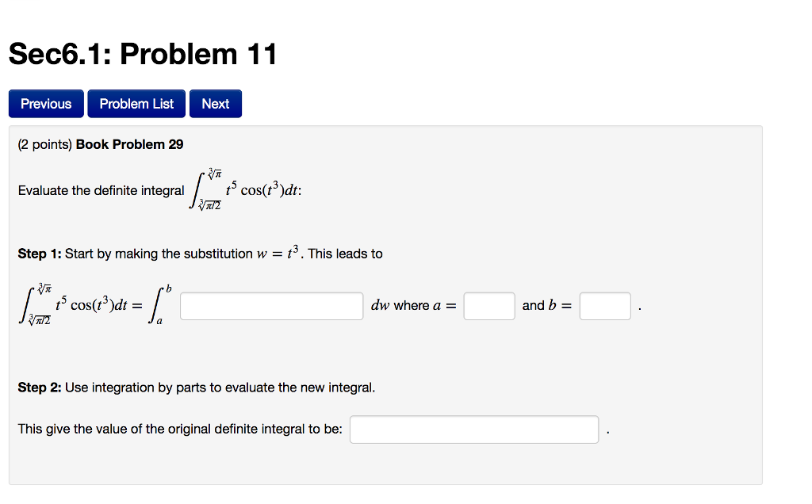Navigate back using Previous
Viewport: 812px width, 504px height.
click(45, 103)
